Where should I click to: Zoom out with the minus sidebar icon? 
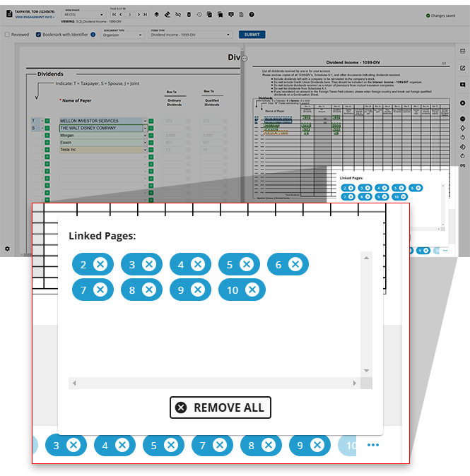462,119
